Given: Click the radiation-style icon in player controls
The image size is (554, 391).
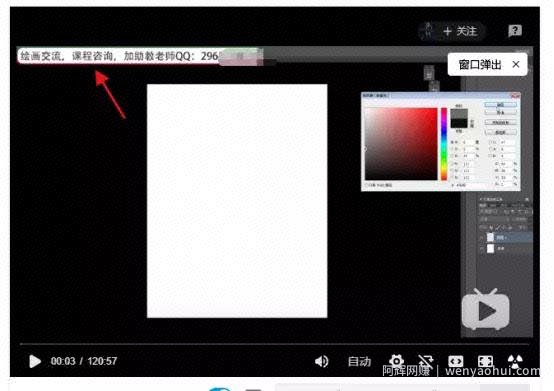Looking at the screenshot, I should point(515,361).
